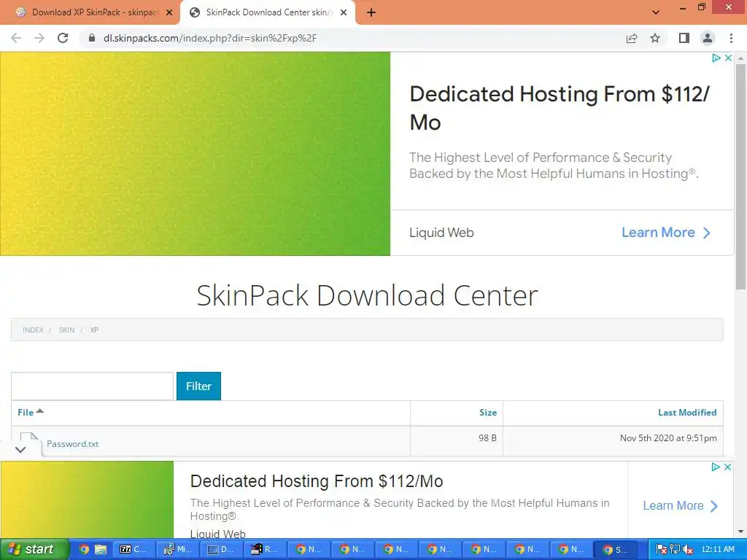Click the taskbar clock 12:11 AM
Screen dimensions: 747x560
tap(718, 550)
